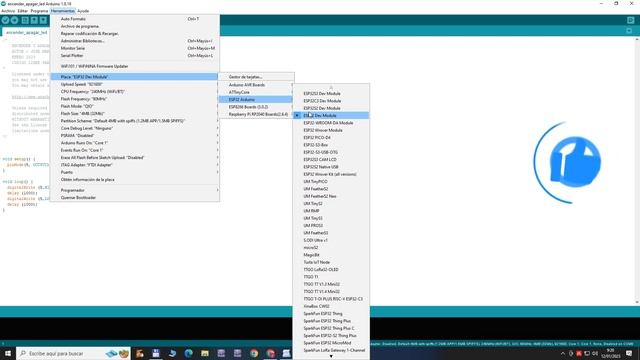Screen dimensions: 640x360
Task: Open Microsoft Edge from the taskbar
Action: point(188,353)
